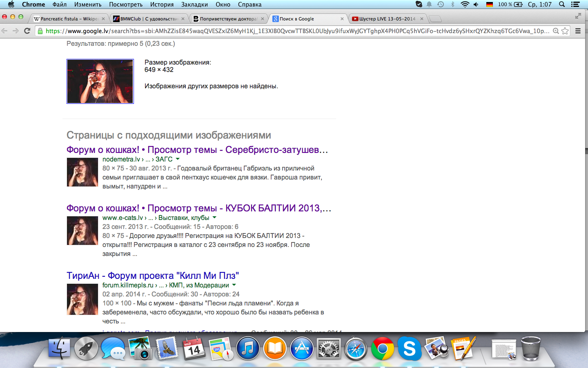
Task: Switch to Шустер LIVE YouTube tab
Action: click(x=388, y=19)
